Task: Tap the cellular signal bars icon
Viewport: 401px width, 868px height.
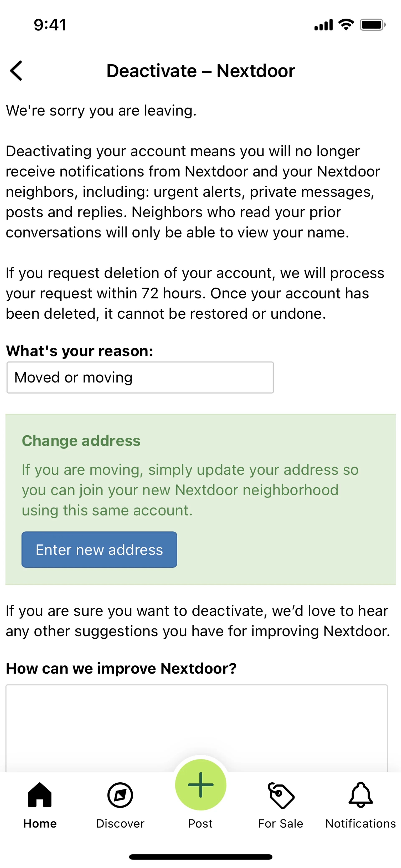Action: point(323,25)
